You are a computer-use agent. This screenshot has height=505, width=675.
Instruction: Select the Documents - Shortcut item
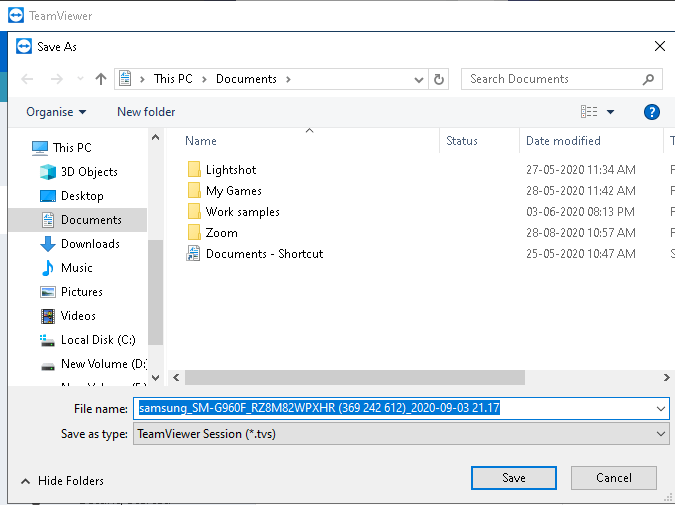tap(264, 254)
